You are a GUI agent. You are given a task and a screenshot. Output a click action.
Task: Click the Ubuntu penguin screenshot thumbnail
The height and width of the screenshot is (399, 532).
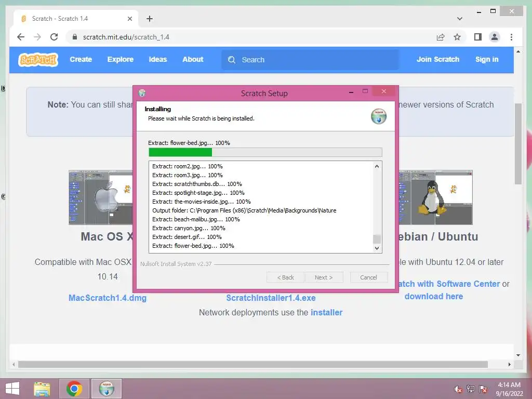click(x=436, y=197)
